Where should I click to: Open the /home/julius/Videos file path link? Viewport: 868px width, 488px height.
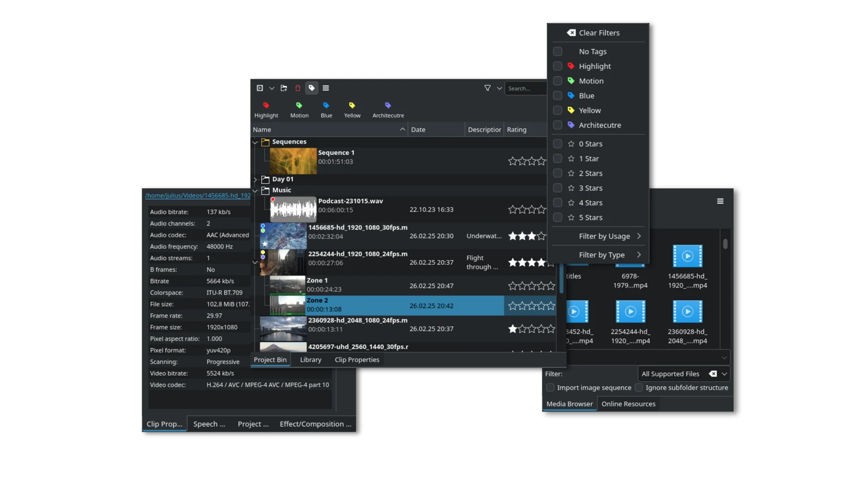[x=198, y=195]
